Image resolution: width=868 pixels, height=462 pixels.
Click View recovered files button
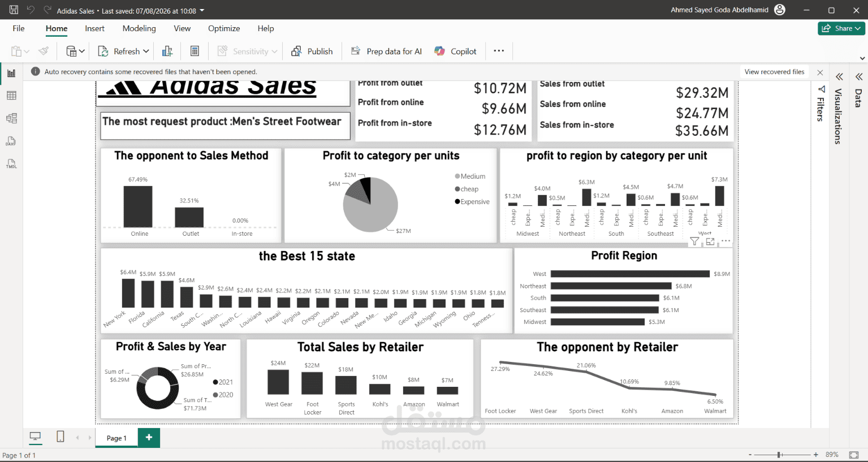(774, 72)
